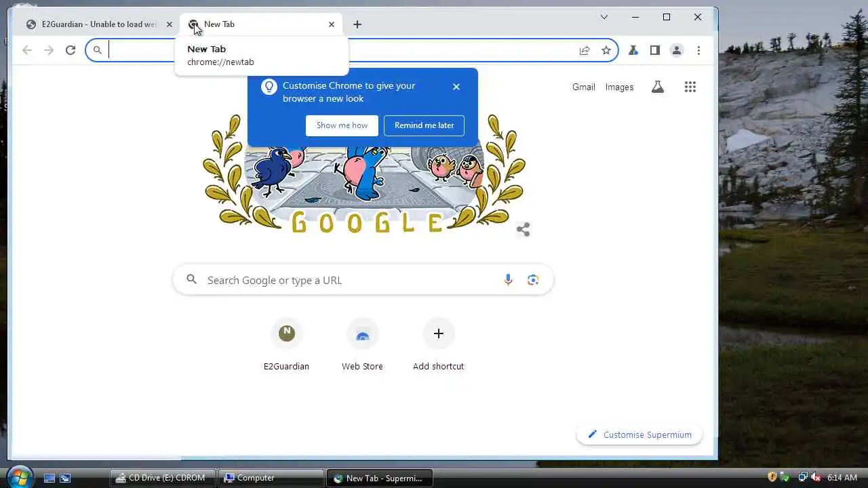
Task: Open the Gmail link
Action: click(583, 87)
